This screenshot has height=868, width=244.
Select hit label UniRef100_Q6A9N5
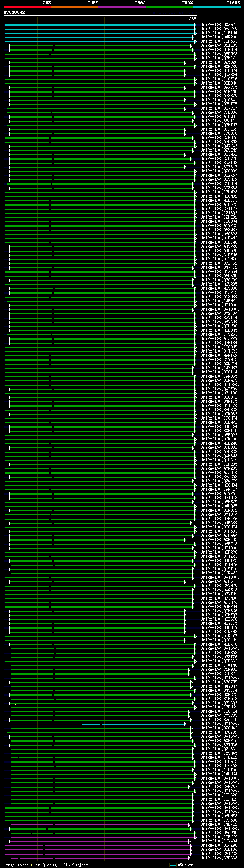click(219, 833)
